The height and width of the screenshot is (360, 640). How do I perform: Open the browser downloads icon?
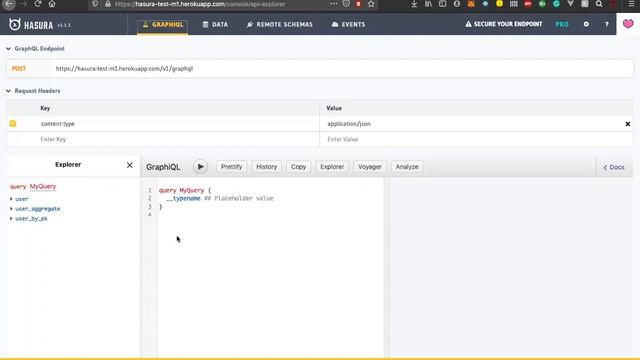tap(414, 4)
